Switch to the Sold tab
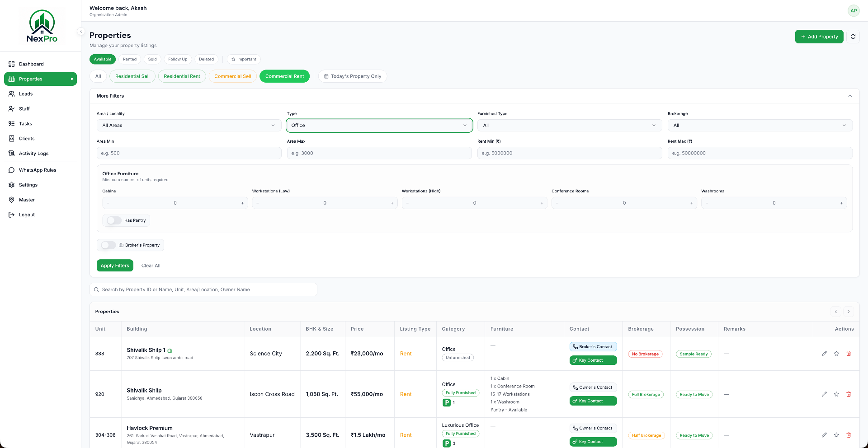Image resolution: width=868 pixels, height=448 pixels. (x=152, y=59)
